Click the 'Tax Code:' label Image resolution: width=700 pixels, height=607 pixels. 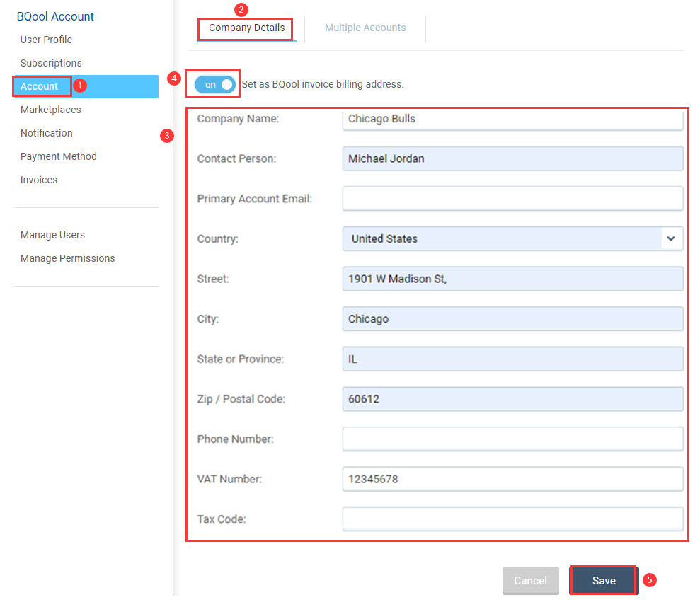(x=222, y=519)
